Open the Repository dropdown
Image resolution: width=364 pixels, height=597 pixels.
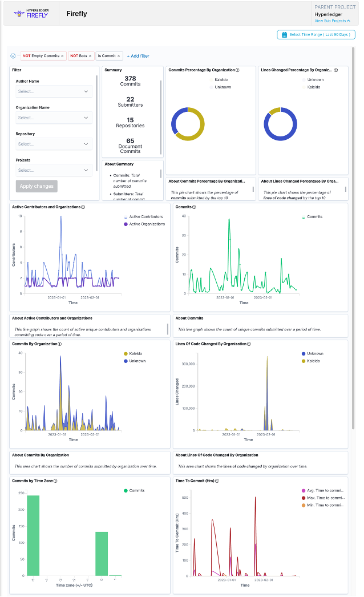54,144
